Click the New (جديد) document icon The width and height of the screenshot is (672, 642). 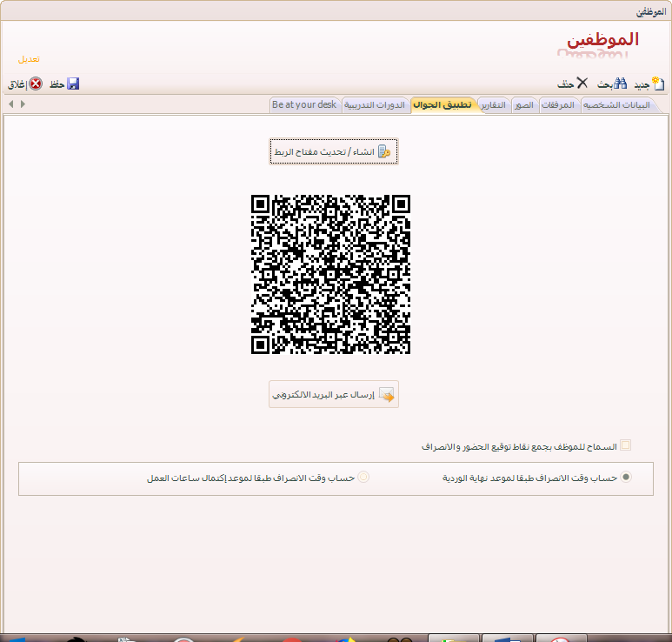pos(658,84)
